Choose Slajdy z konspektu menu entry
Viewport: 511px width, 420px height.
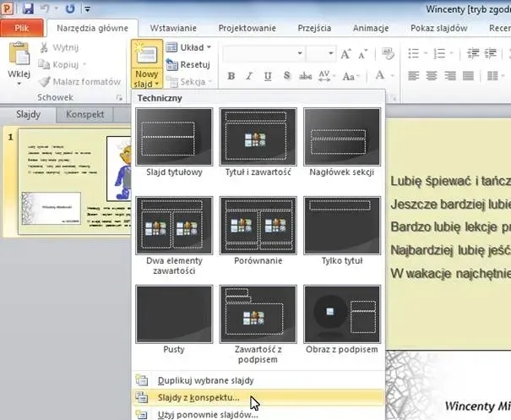198,397
